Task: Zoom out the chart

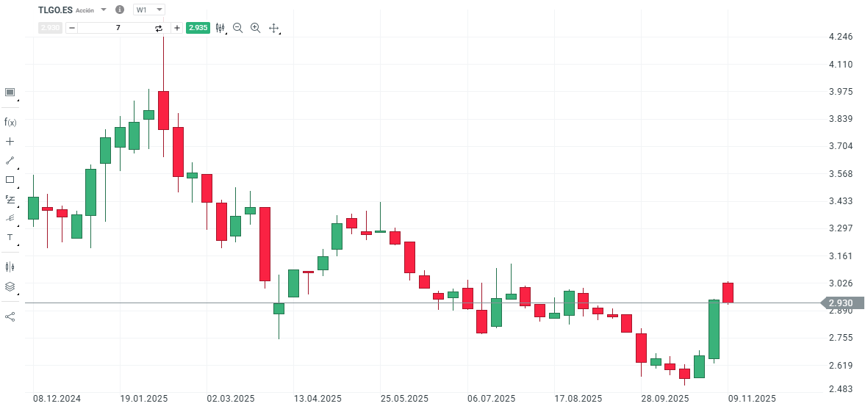Action: pos(237,28)
